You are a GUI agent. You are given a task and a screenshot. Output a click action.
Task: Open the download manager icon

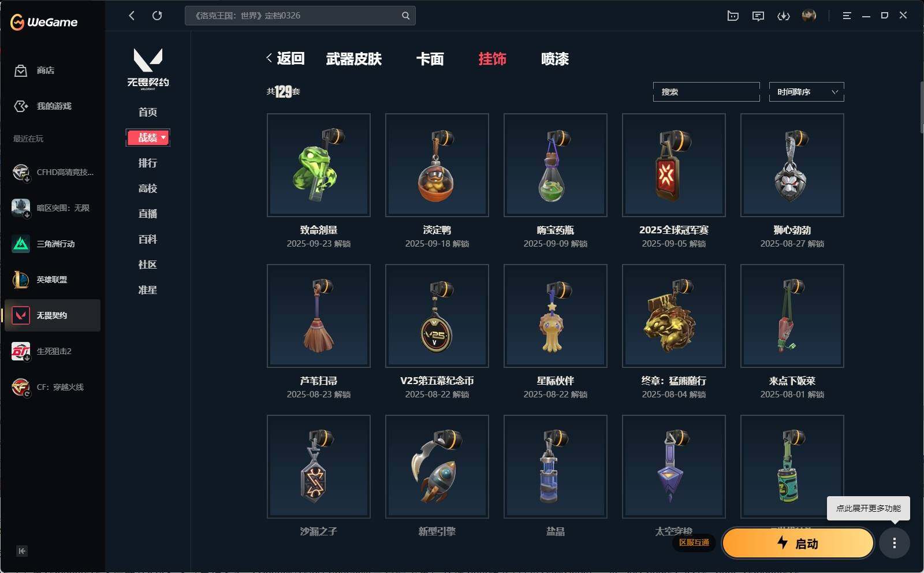(783, 16)
